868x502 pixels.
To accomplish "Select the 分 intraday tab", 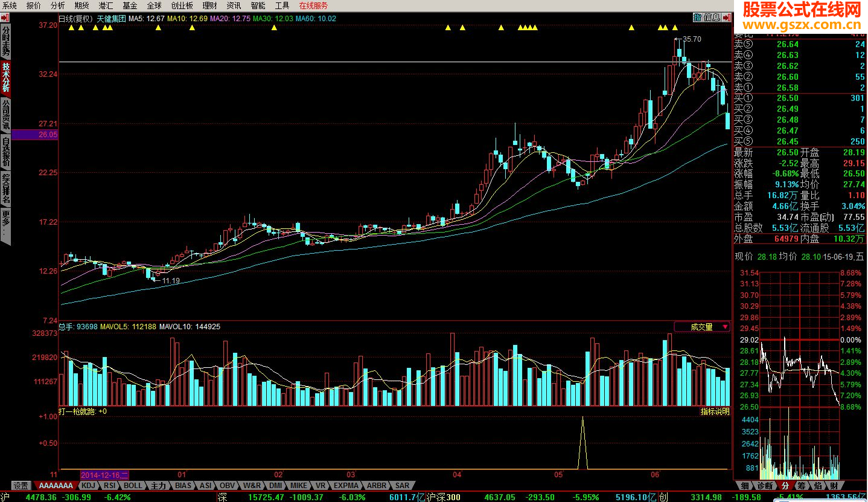I will (x=785, y=486).
